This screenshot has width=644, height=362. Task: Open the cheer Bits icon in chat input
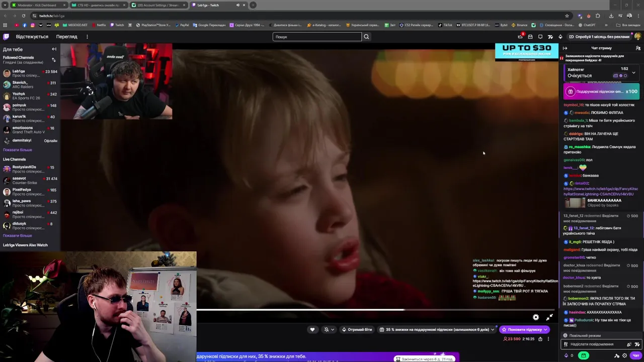point(629,344)
